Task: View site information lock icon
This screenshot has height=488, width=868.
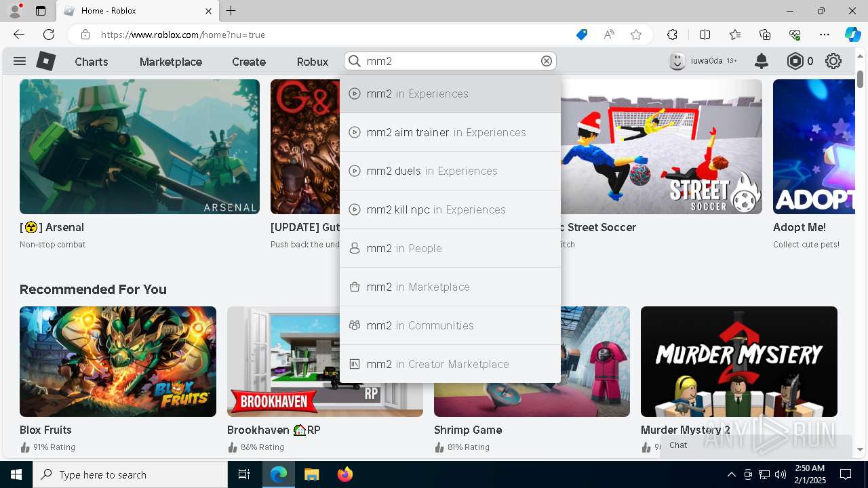Action: pyautogui.click(x=85, y=35)
